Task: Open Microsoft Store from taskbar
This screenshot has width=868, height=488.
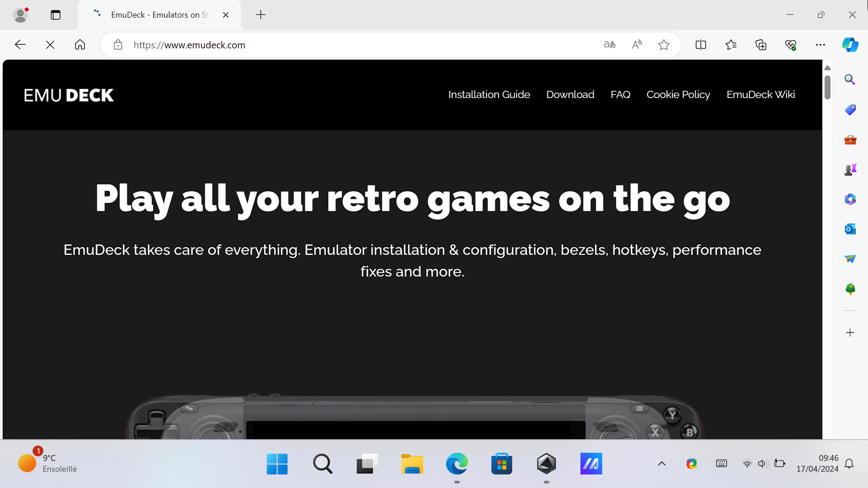Action: tap(502, 464)
